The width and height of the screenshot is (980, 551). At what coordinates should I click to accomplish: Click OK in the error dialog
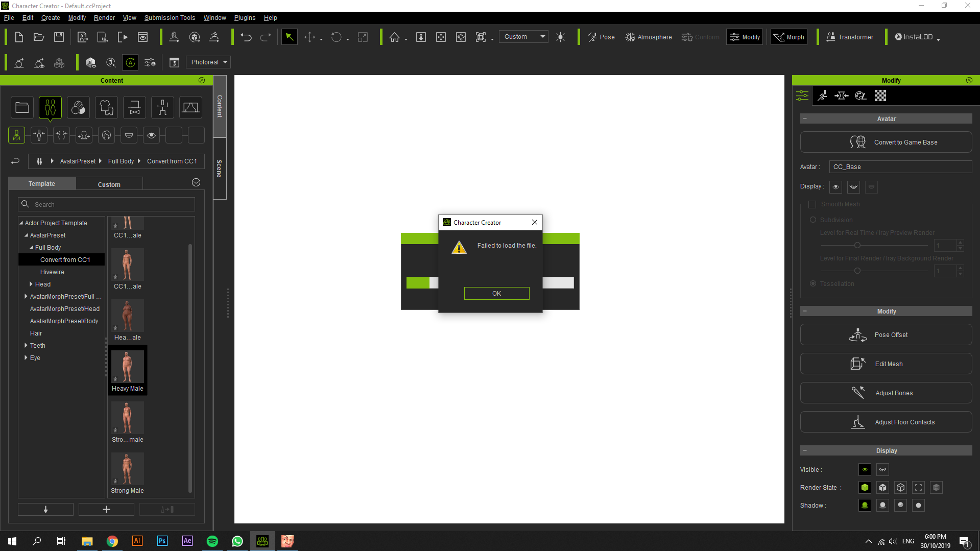coord(496,294)
